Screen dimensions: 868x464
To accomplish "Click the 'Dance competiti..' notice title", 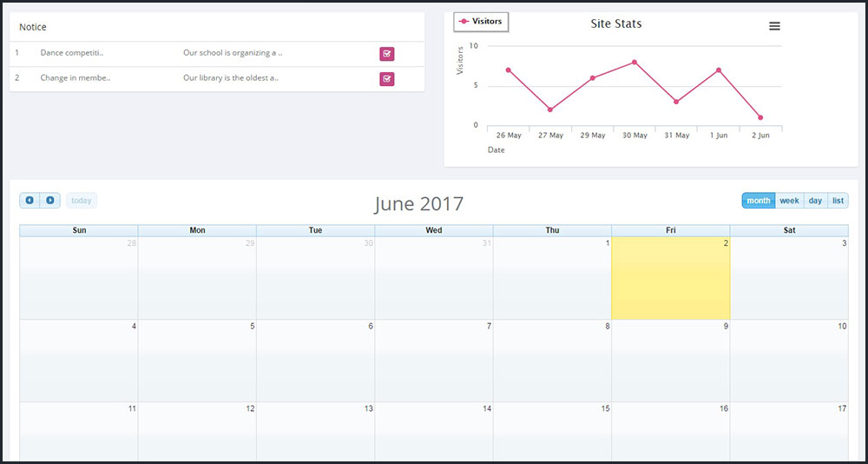I will click(x=72, y=53).
